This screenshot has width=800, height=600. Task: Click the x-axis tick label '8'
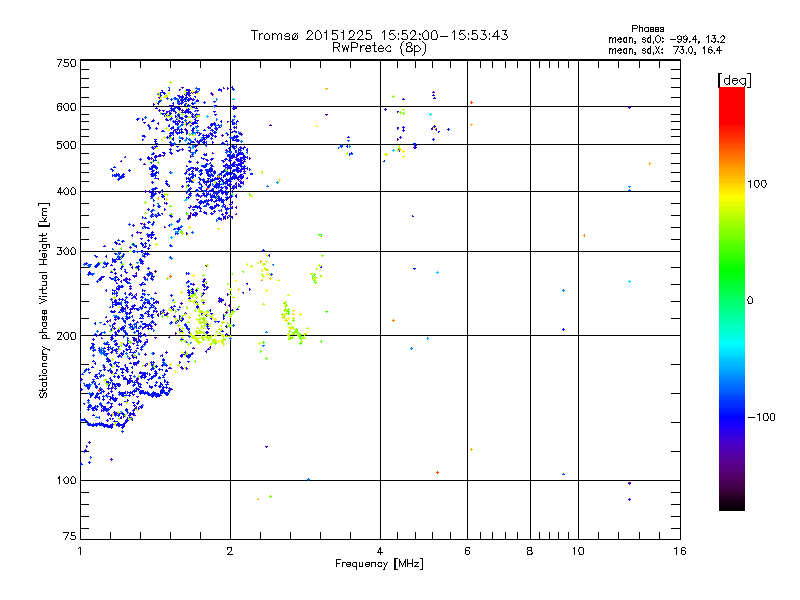click(530, 551)
